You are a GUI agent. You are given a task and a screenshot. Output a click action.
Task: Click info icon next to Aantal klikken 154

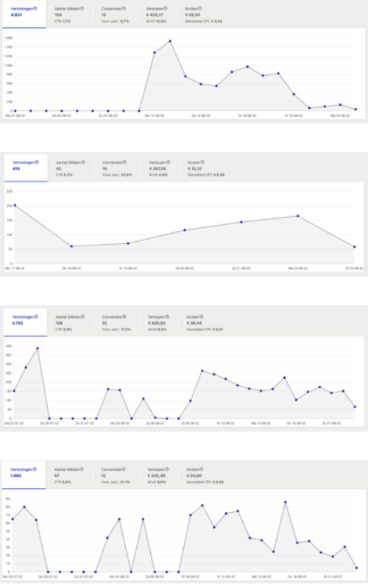82,8
